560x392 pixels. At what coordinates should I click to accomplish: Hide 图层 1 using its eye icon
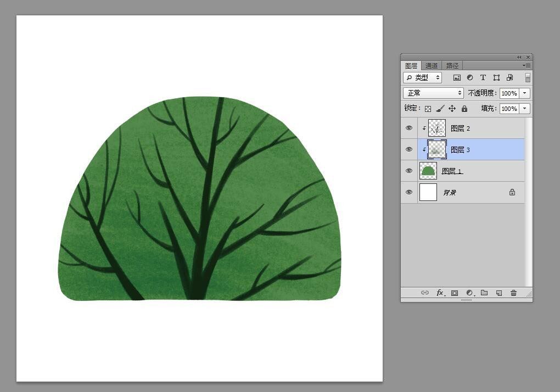click(409, 171)
